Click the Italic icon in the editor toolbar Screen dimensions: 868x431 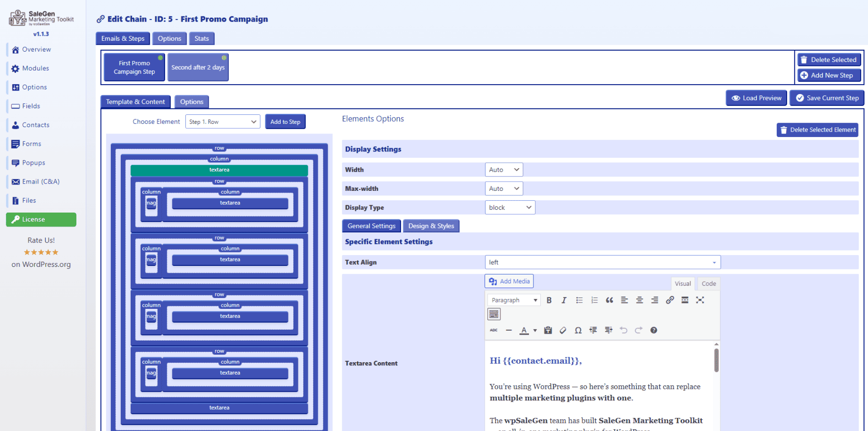[x=564, y=300]
